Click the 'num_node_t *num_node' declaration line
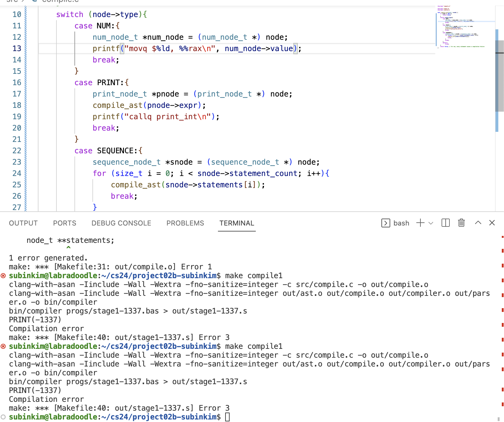Image resolution: width=504 pixels, height=422 pixels. tap(190, 37)
